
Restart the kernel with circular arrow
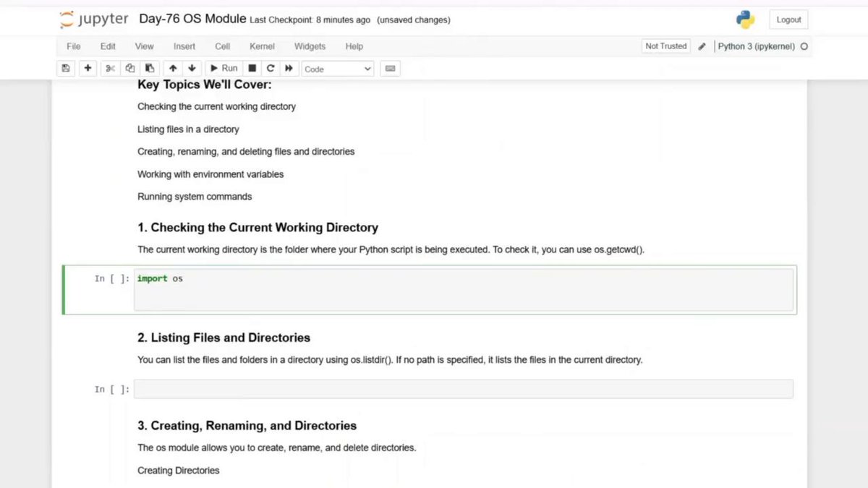pyautogui.click(x=271, y=68)
